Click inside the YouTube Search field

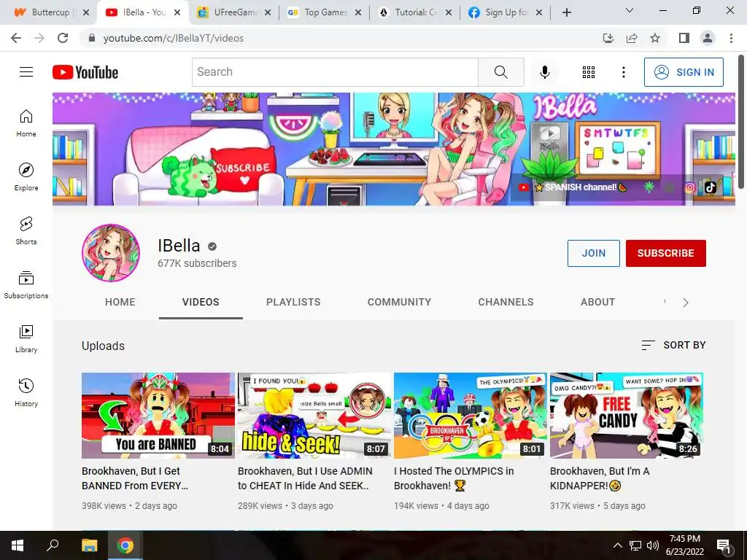tap(335, 72)
